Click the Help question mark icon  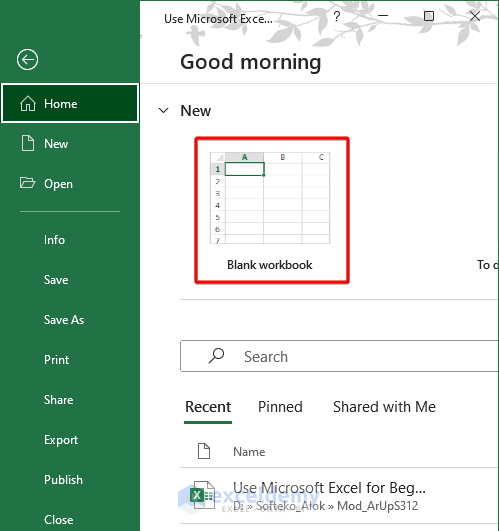click(336, 16)
